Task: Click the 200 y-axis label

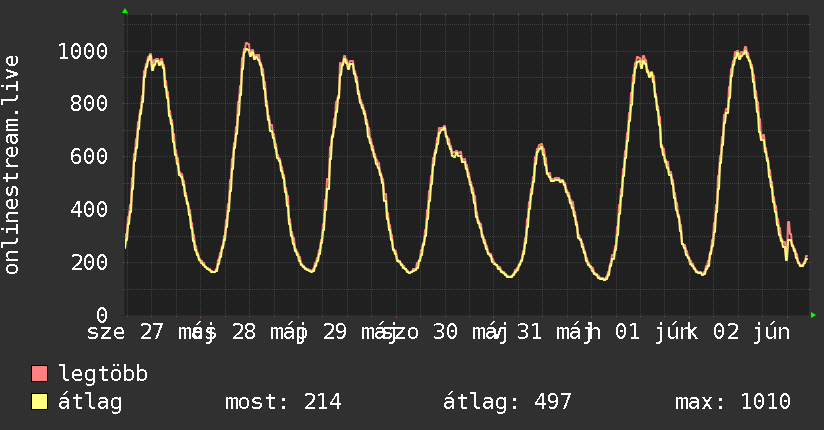Action: [89, 262]
